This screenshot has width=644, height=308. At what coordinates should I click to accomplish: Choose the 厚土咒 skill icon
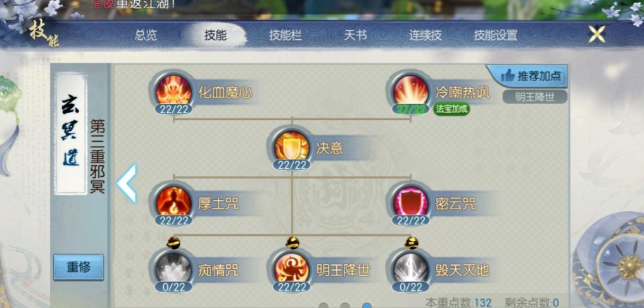tap(174, 202)
